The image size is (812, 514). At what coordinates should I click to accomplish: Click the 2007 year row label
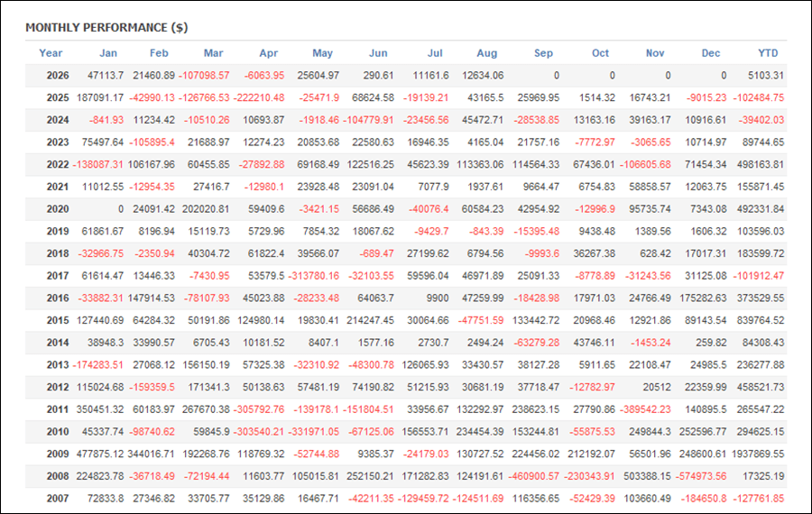point(58,499)
